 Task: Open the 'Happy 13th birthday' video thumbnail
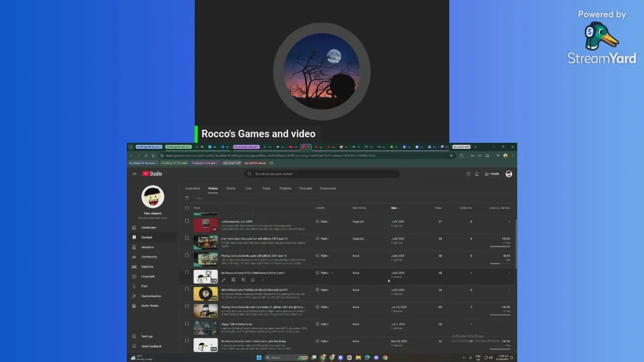(x=206, y=328)
